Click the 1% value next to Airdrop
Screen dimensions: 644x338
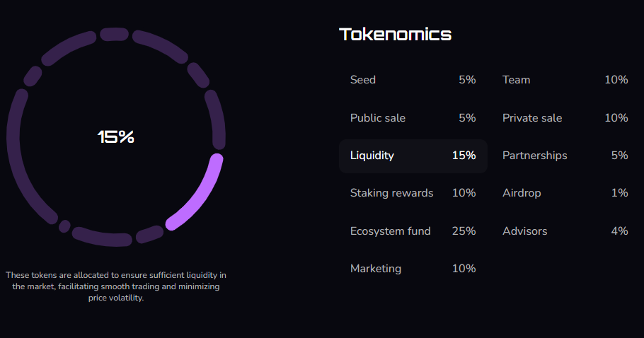point(619,193)
